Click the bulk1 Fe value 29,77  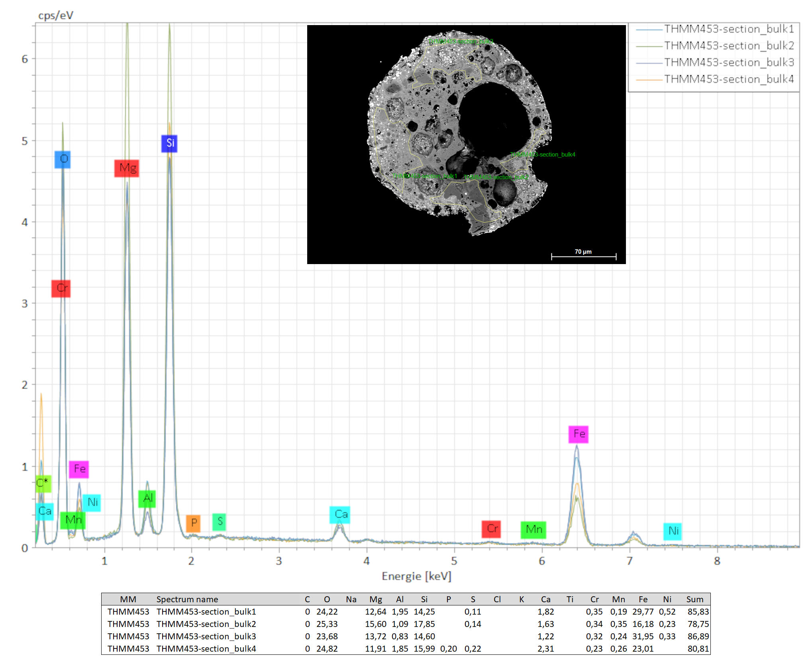click(643, 611)
